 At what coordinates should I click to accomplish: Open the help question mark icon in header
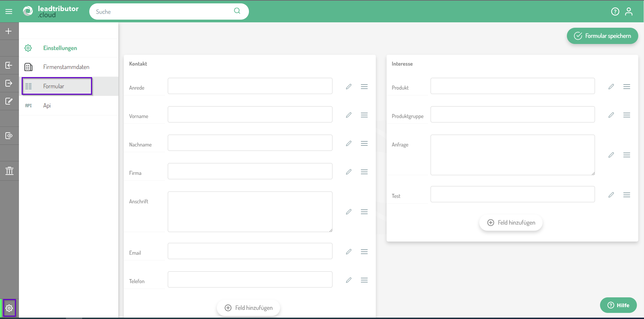[x=615, y=12]
